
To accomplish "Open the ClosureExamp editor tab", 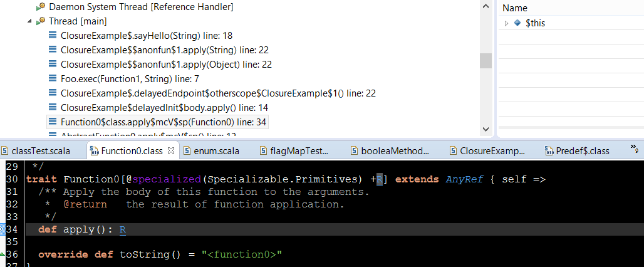I will pyautogui.click(x=487, y=151).
